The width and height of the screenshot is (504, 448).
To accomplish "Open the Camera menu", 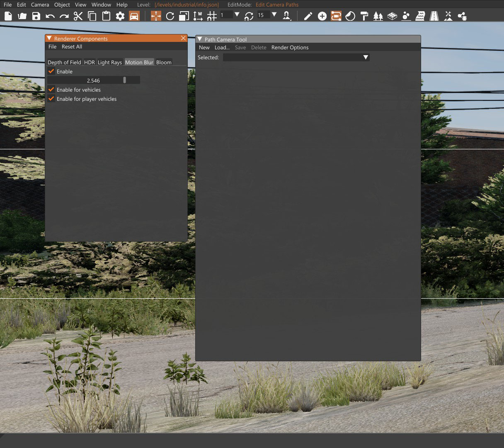I will click(40, 5).
